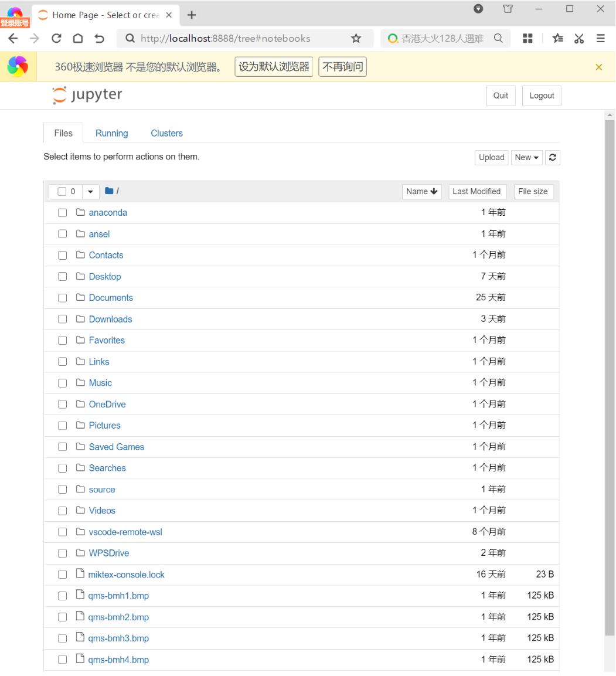Click the folder icon next to WPSDrive

(x=80, y=553)
